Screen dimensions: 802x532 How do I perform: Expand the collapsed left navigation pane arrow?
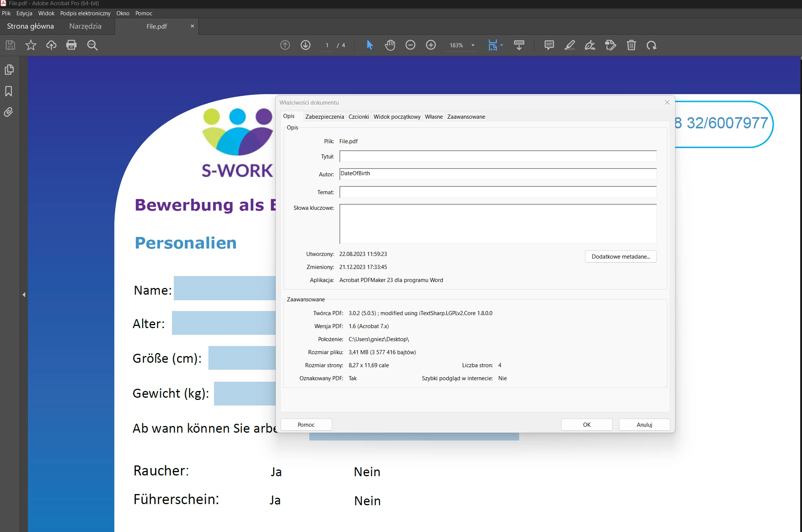[24, 295]
